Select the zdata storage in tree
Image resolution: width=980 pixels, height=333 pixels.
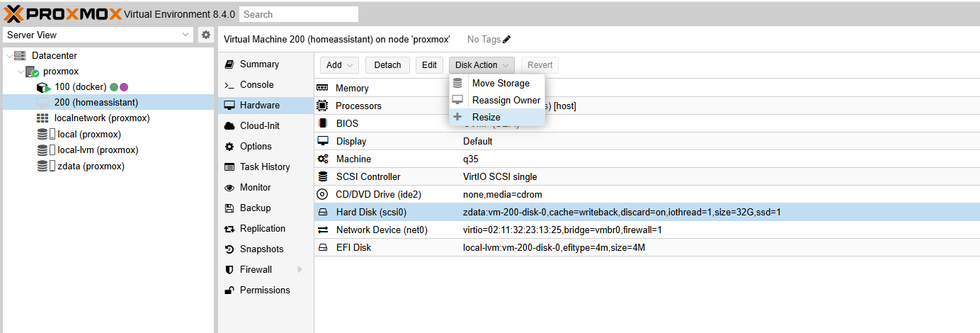click(x=91, y=166)
